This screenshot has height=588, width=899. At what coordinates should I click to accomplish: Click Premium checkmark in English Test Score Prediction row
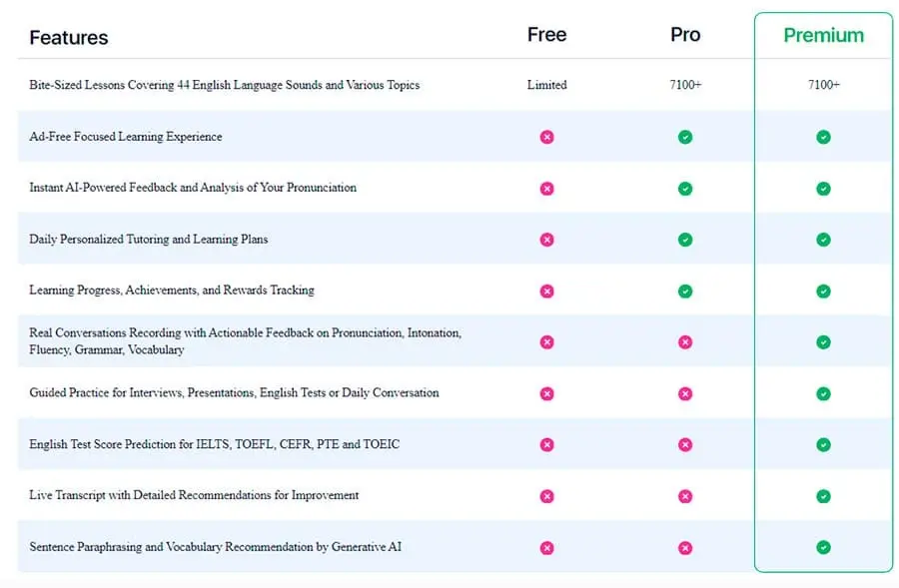823,444
